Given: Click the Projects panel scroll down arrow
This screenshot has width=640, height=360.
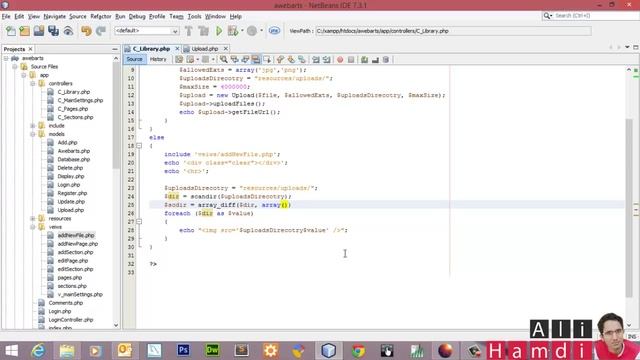Looking at the screenshot, I should click(x=116, y=325).
